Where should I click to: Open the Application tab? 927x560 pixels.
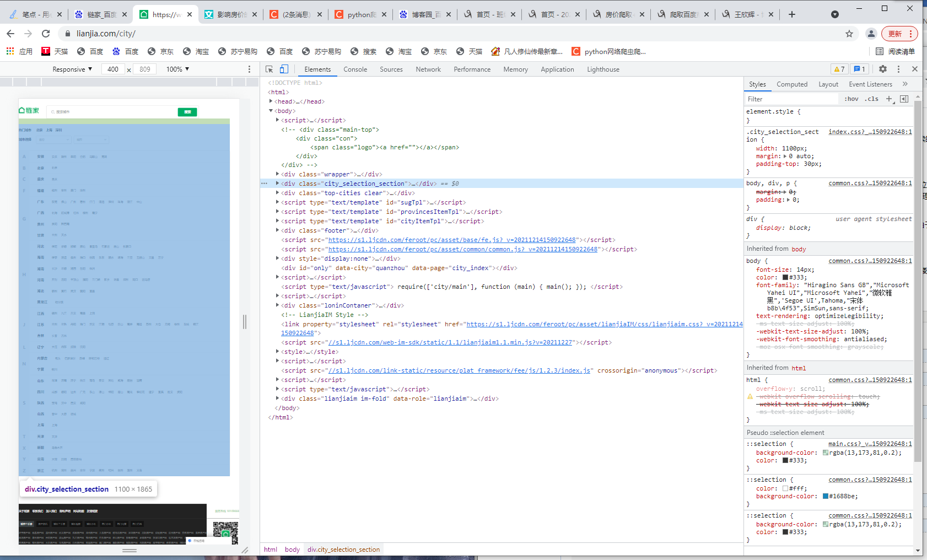558,69
